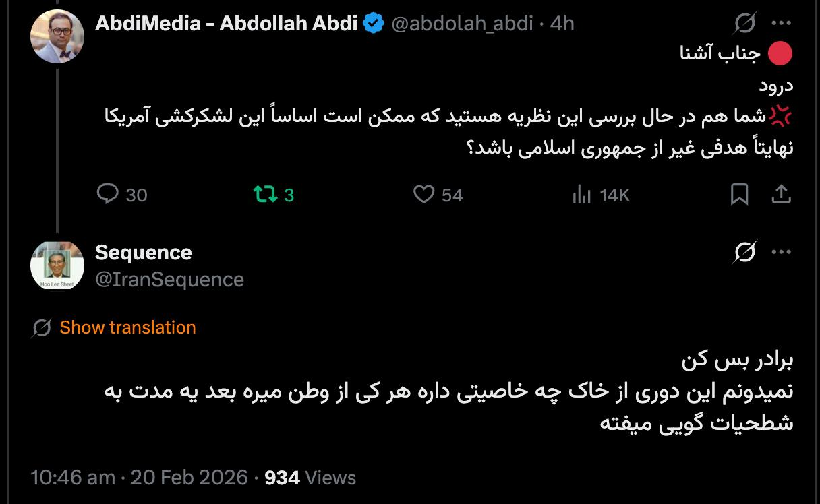
Task: Open AbdiMedia profile picture
Action: coord(57,36)
